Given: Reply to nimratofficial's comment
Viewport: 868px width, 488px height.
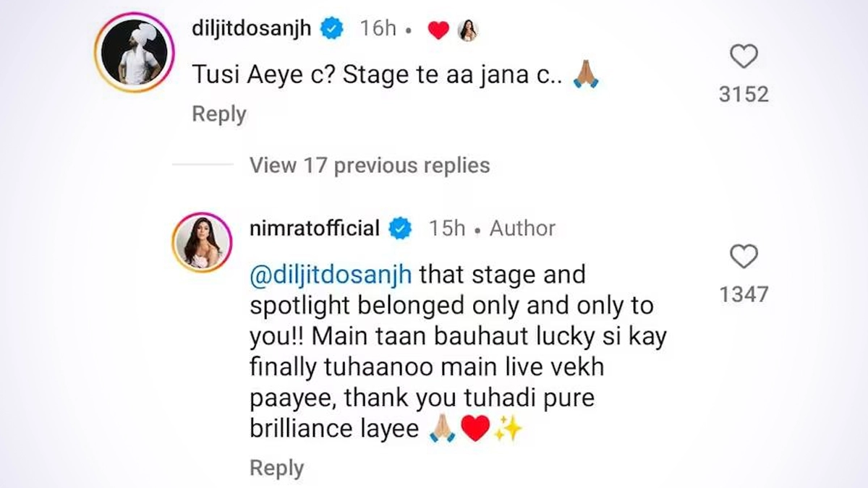Looking at the screenshot, I should [277, 468].
